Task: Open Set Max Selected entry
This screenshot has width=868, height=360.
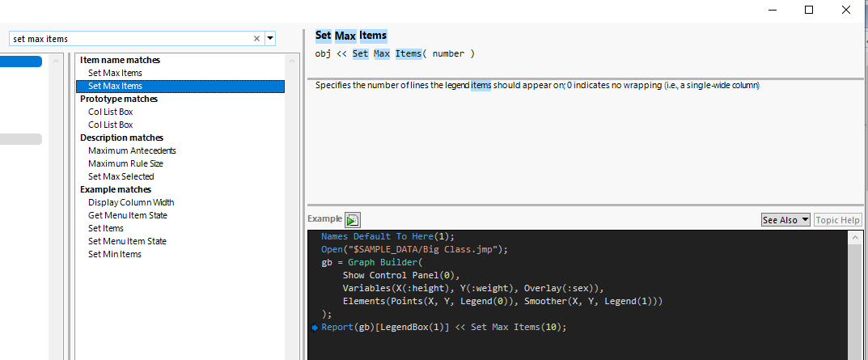Action: coord(121,176)
